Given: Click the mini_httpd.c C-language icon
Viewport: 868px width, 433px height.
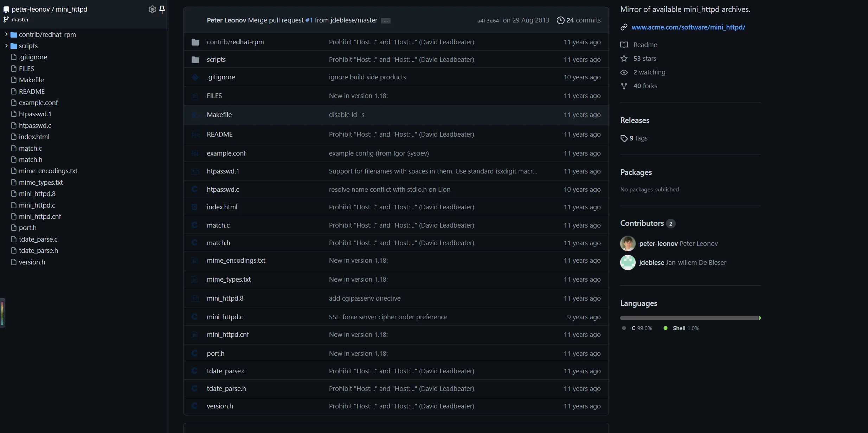Looking at the screenshot, I should [194, 317].
